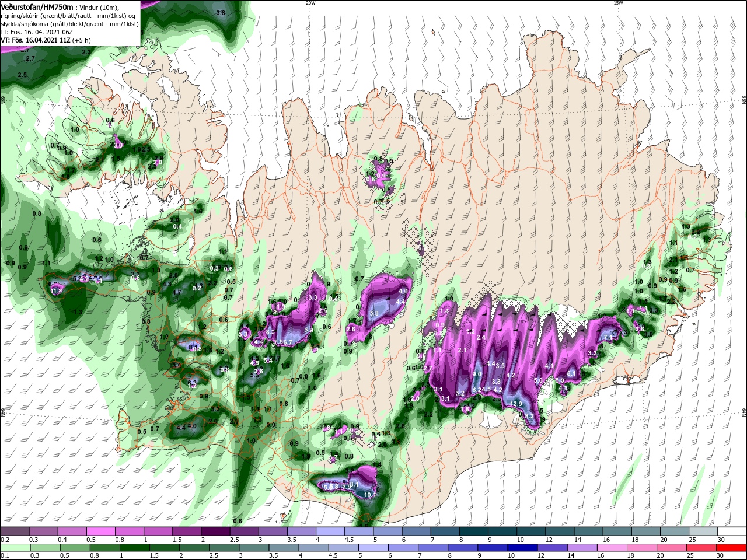This screenshot has height=560, width=747.
Task: Click the light lavender 4–4.5 swatch in upper legend row
Action: [x=331, y=531]
